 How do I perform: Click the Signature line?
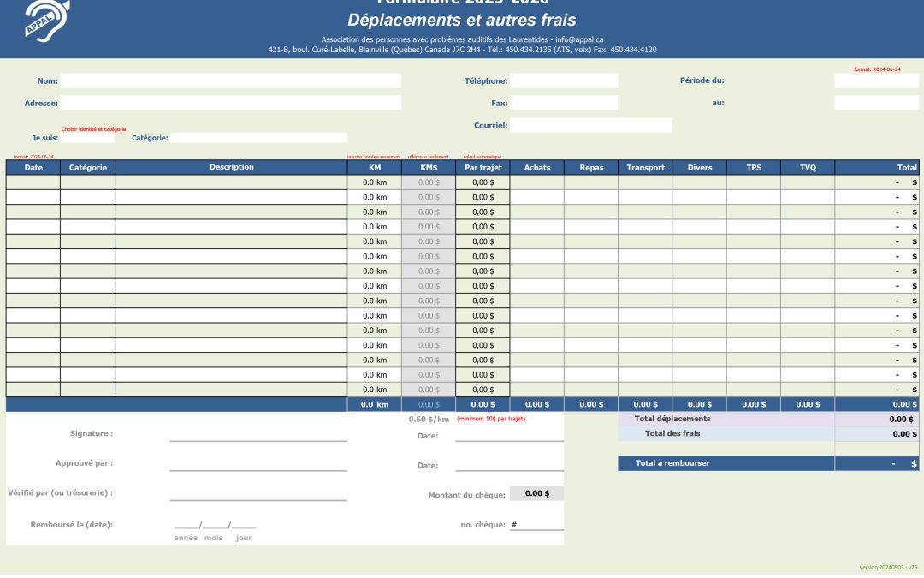(x=258, y=435)
